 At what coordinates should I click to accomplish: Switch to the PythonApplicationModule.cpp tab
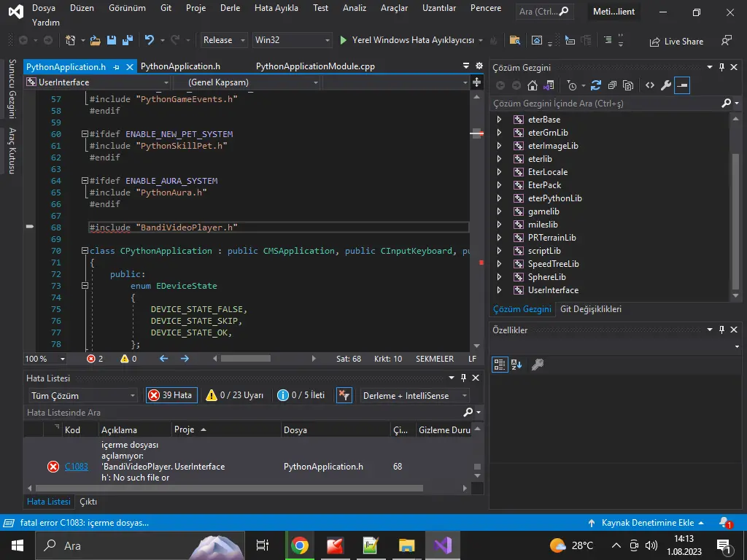(315, 66)
